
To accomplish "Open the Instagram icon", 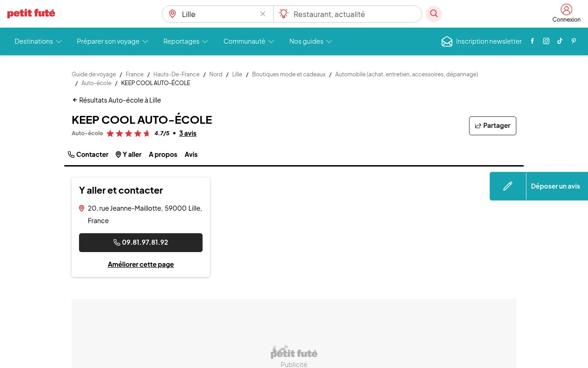I will 546,41.
